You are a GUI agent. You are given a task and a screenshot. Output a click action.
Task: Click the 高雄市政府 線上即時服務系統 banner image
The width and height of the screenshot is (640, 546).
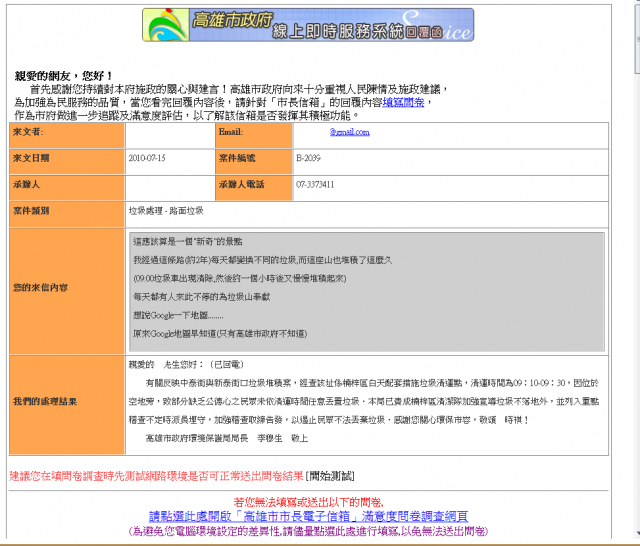point(308,25)
